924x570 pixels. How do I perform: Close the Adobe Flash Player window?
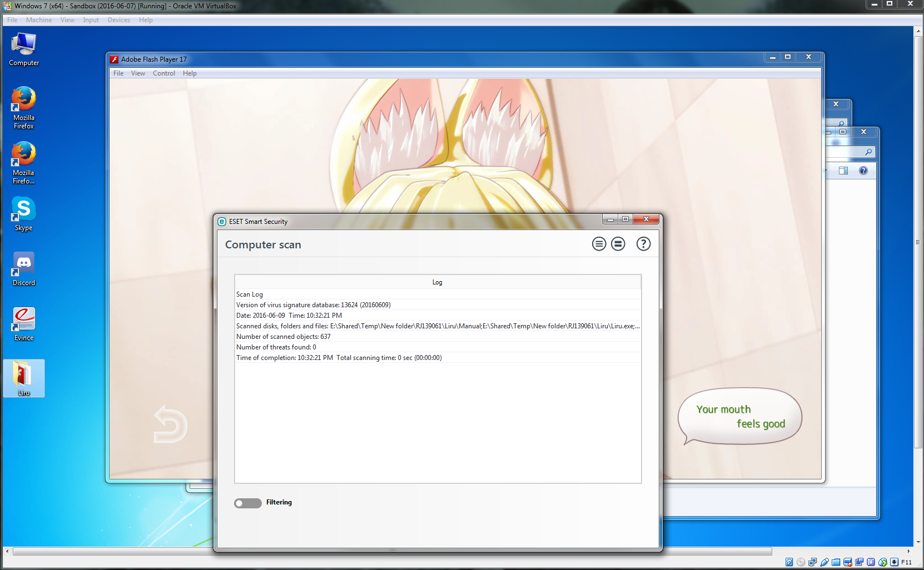coord(808,57)
